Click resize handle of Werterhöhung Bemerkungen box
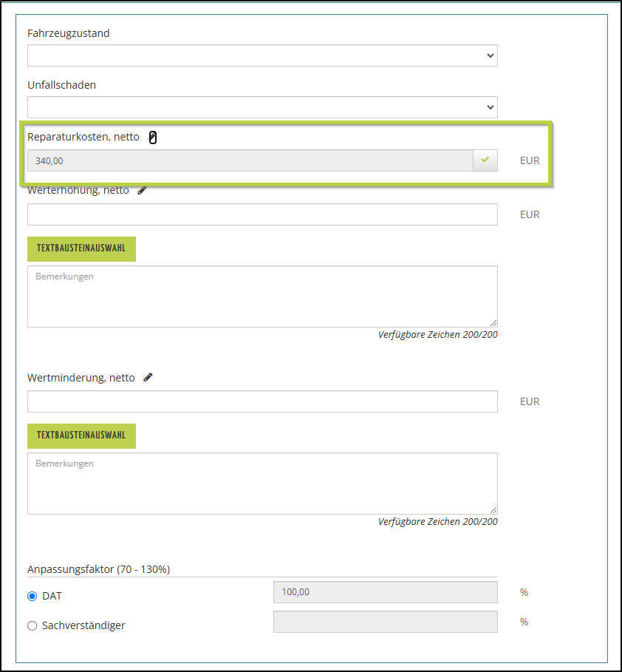 click(x=493, y=323)
